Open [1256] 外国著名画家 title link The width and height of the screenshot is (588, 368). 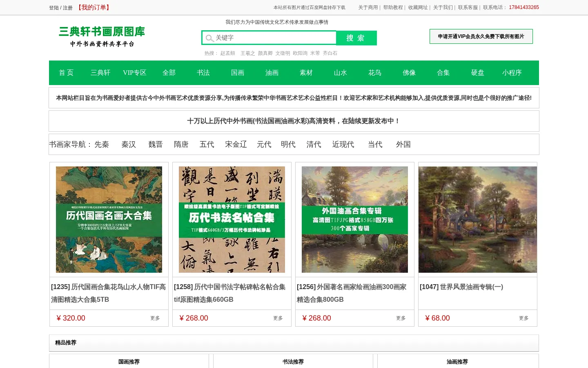pyautogui.click(x=352, y=293)
